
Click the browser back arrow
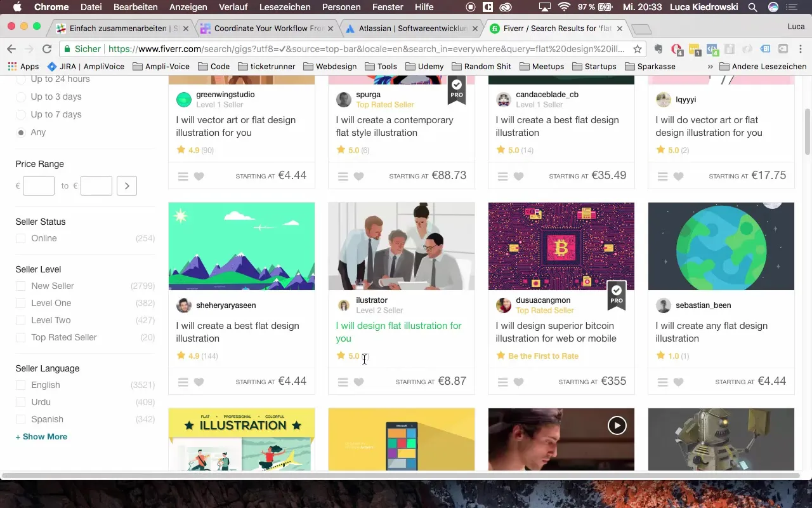(x=11, y=49)
